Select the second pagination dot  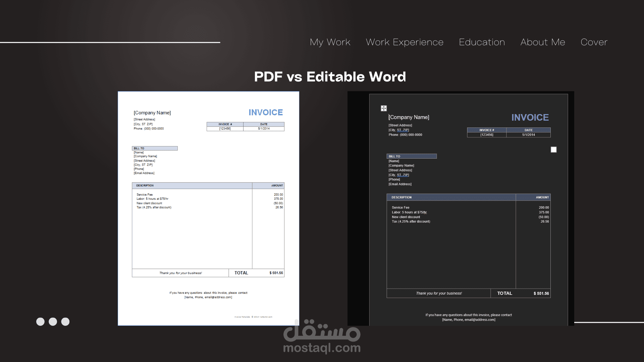(x=53, y=322)
